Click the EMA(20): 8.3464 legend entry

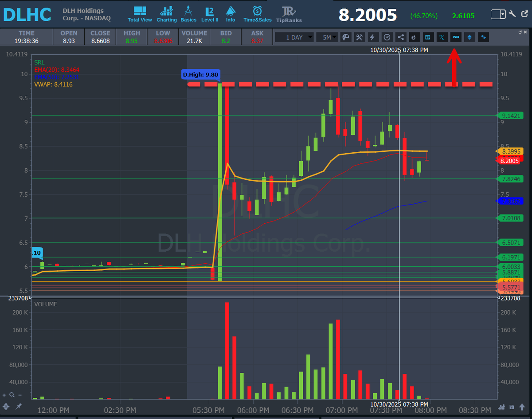coord(56,70)
